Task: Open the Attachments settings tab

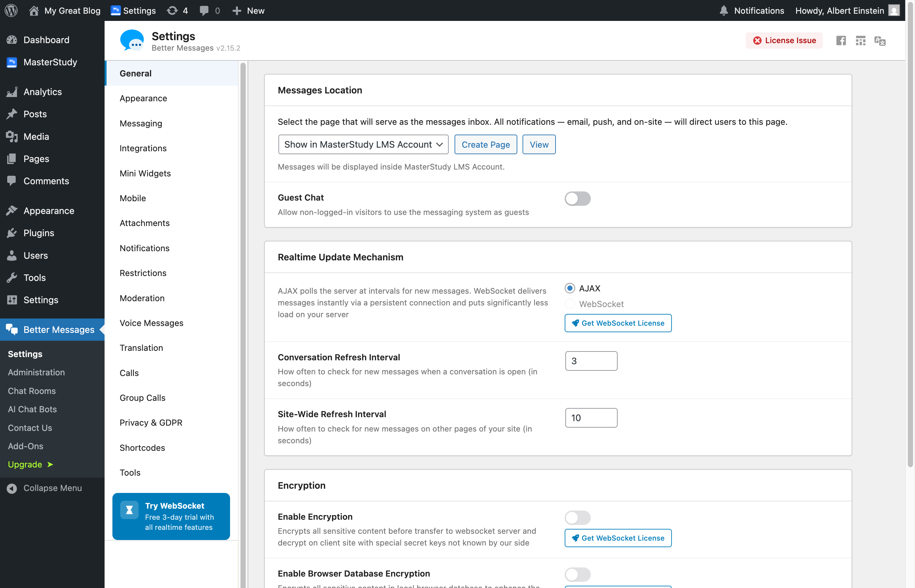Action: point(172,223)
